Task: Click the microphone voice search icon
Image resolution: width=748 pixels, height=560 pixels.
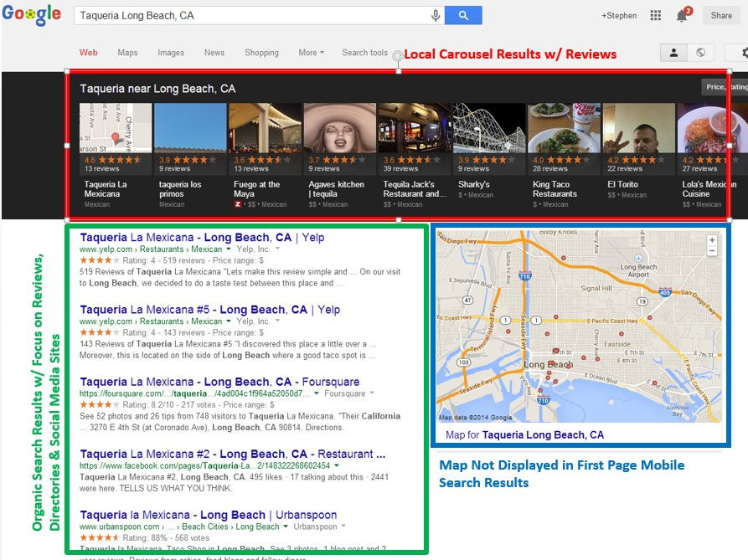Action: (435, 16)
